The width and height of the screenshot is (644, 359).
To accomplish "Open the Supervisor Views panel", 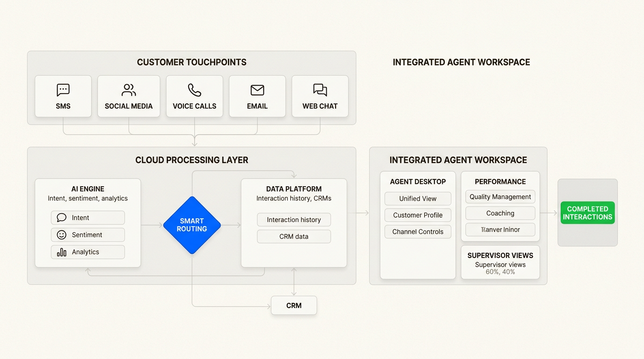I will [x=500, y=255].
